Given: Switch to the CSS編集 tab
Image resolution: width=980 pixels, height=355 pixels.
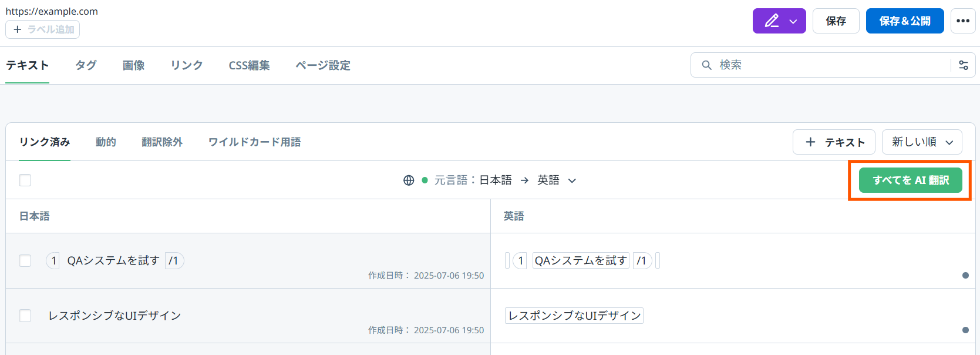Looking at the screenshot, I should pyautogui.click(x=249, y=65).
